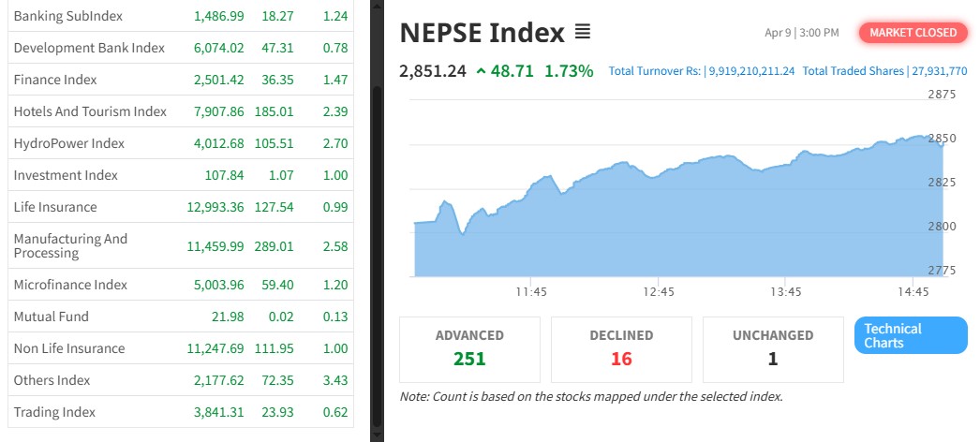Open the HydroPower Index row

coord(68,143)
